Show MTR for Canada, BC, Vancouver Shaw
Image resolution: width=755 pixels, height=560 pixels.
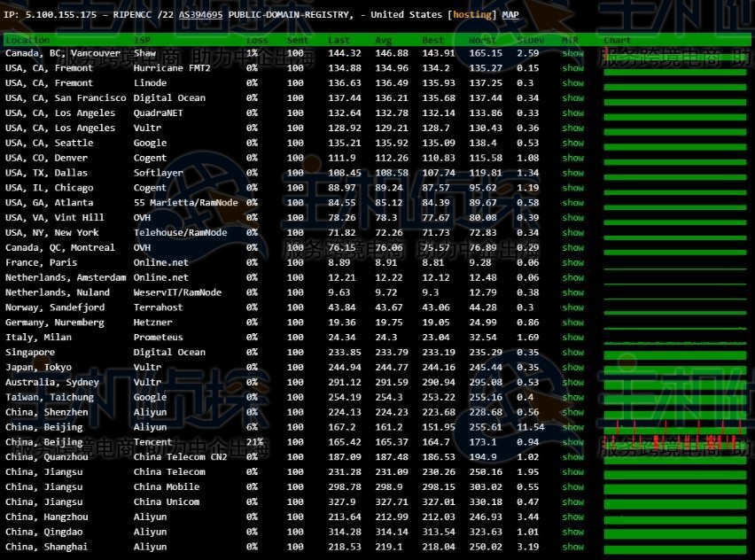tap(572, 53)
